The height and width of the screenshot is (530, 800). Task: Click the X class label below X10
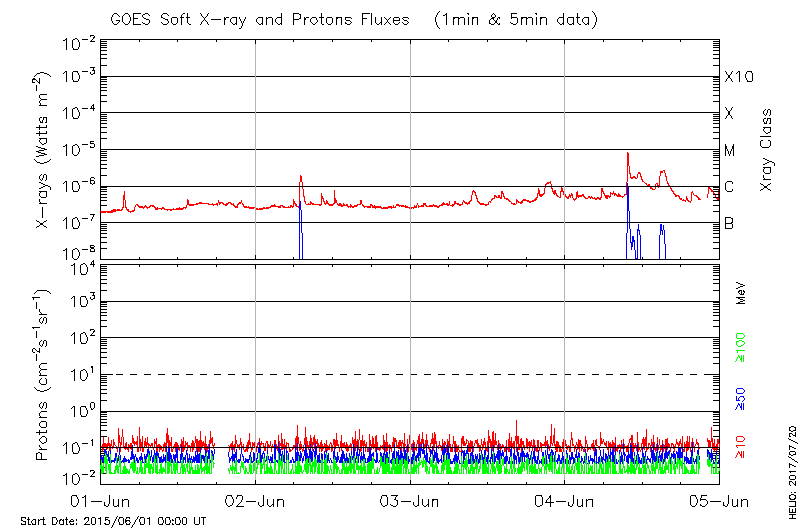coord(730,114)
